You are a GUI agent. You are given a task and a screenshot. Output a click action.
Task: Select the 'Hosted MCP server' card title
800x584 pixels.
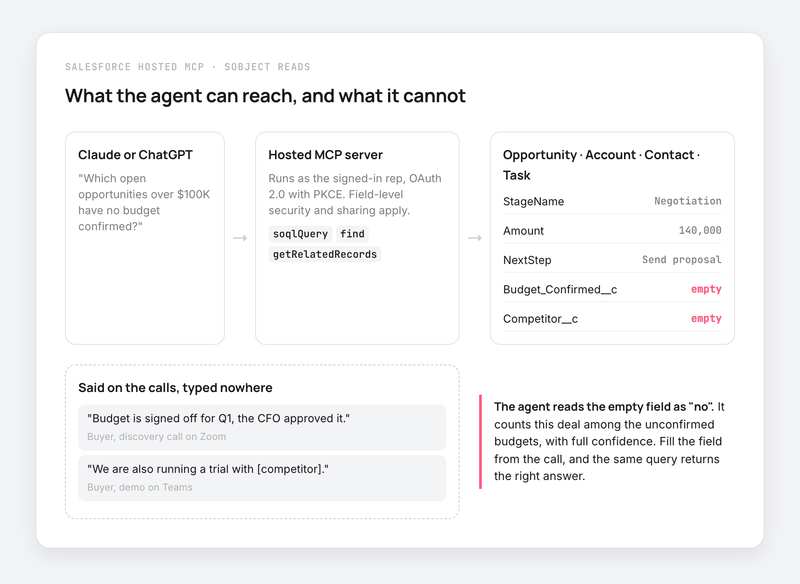(326, 155)
